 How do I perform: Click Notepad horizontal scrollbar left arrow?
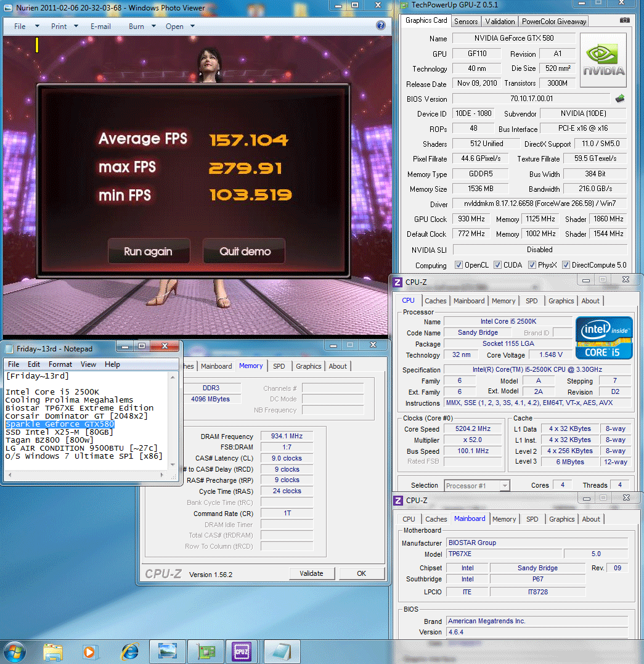click(10, 475)
